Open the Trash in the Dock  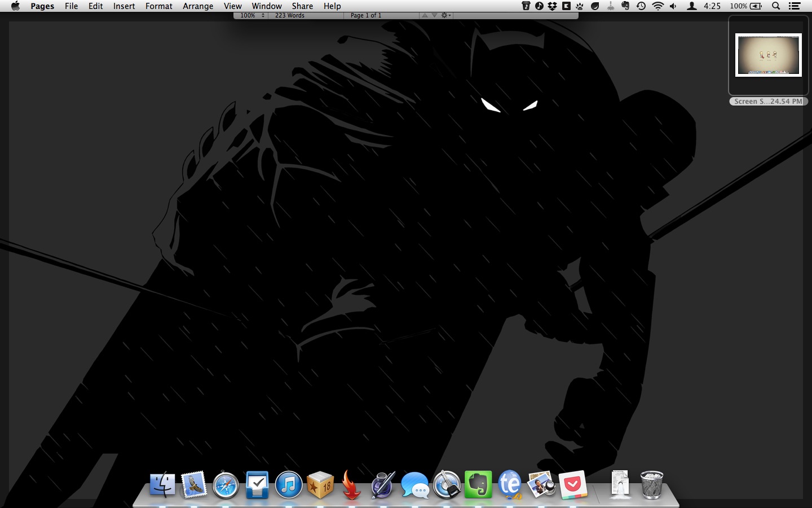[652, 485]
